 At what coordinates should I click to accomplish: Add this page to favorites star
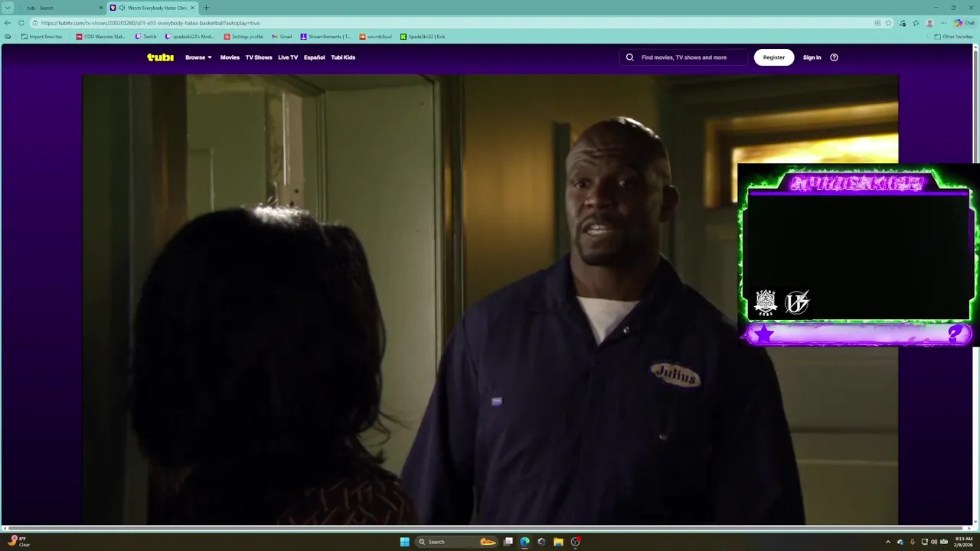[889, 23]
